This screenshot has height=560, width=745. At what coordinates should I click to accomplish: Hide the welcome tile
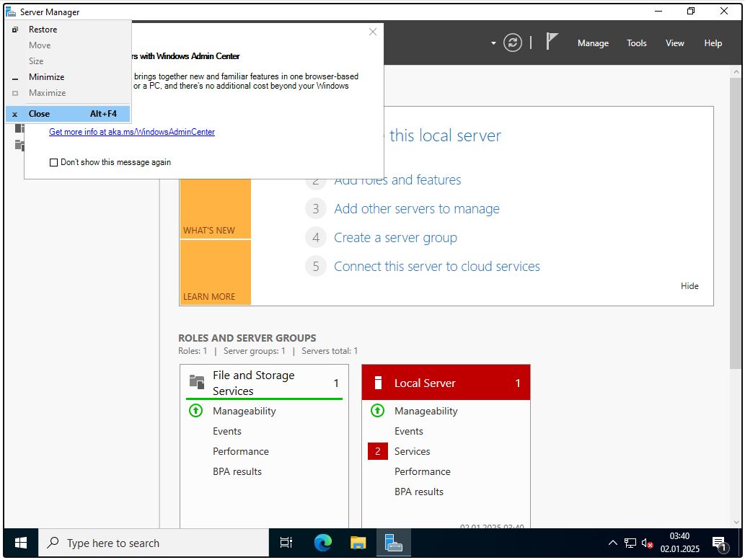pos(689,286)
